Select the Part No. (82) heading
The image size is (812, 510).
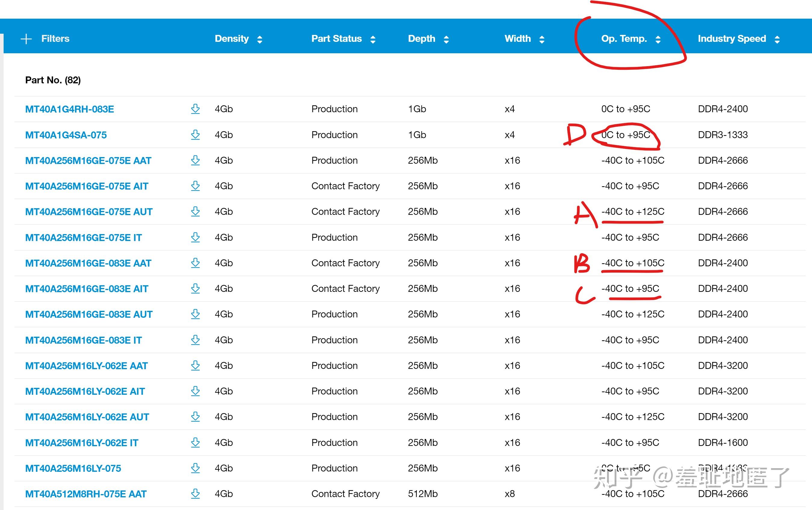(53, 80)
